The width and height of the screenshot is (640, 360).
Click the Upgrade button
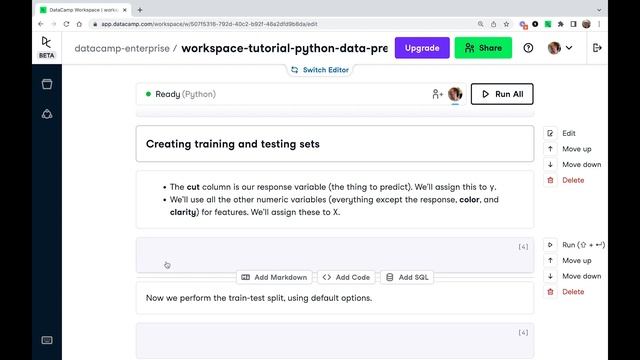pos(422,48)
